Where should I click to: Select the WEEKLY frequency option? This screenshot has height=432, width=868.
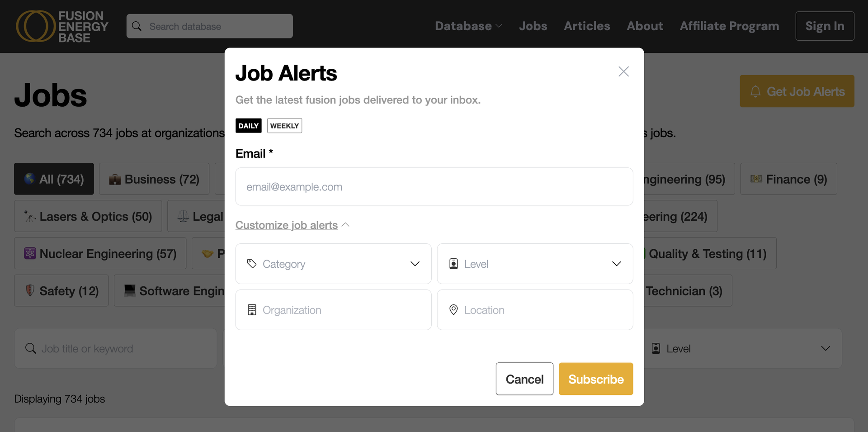pos(284,126)
